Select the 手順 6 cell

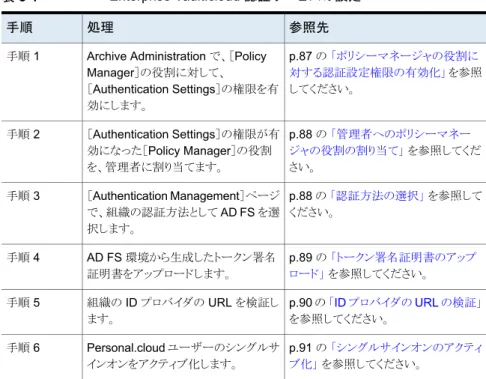[42, 357]
